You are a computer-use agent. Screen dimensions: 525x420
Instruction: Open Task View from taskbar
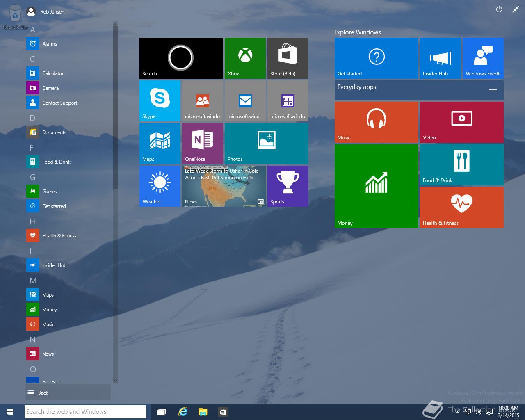[x=162, y=412]
